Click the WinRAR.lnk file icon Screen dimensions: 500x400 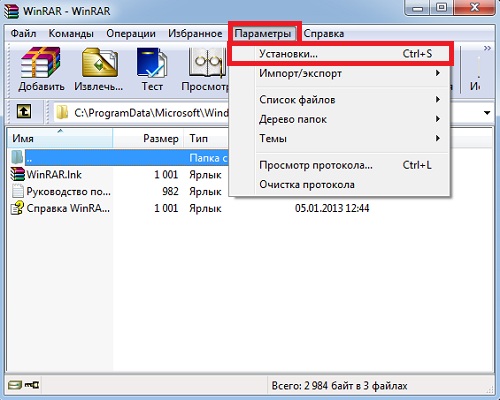tap(17, 174)
